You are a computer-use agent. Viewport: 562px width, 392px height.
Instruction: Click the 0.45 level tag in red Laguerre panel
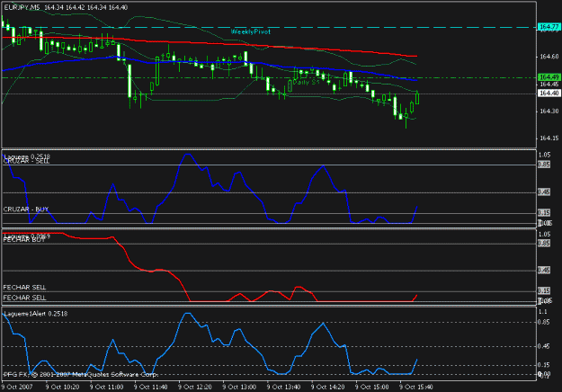coord(544,270)
